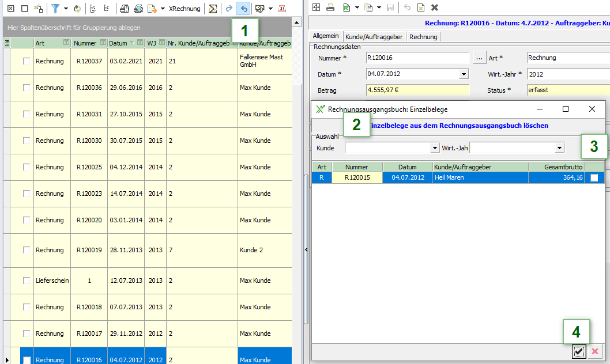The width and height of the screenshot is (610, 364).
Task: Switch to the Kunde/Auftraggeber tab
Action: coord(375,37)
